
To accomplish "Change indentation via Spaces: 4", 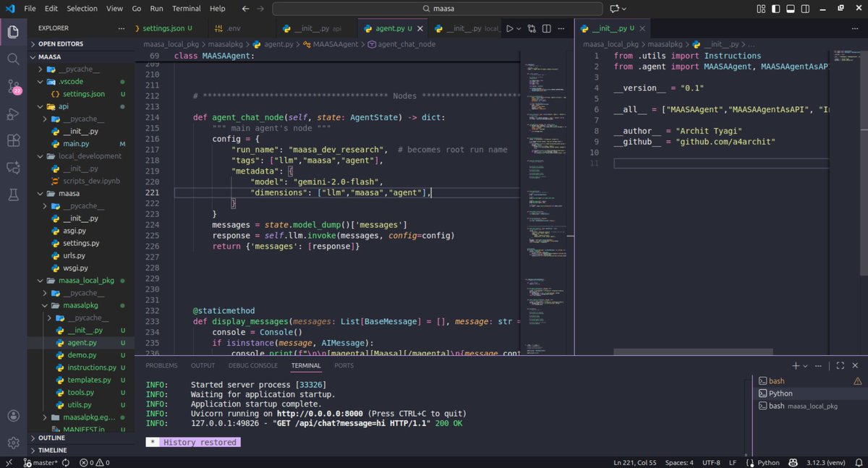I will 679,462.
